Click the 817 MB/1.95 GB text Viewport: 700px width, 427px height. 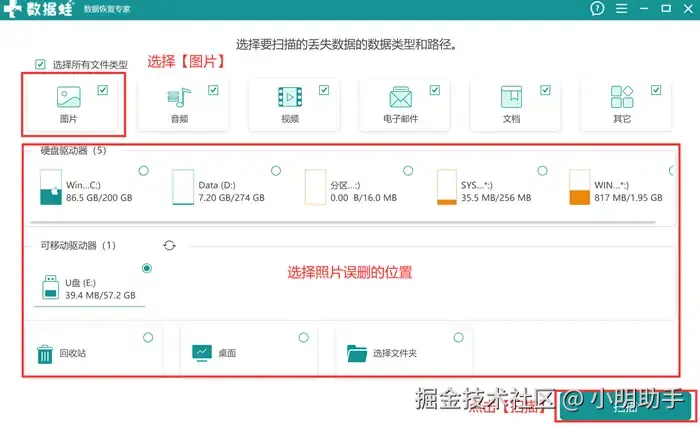(x=628, y=198)
